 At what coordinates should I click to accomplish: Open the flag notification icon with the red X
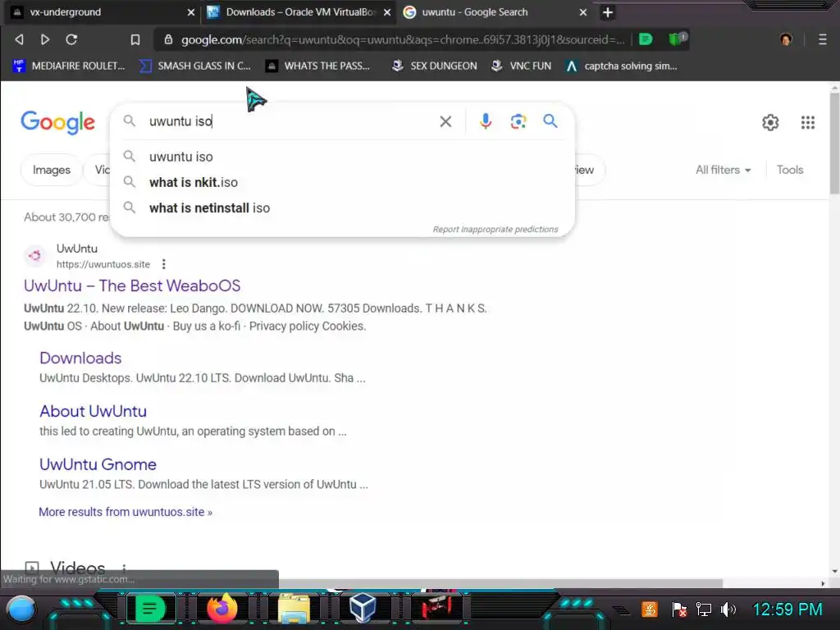click(x=679, y=609)
